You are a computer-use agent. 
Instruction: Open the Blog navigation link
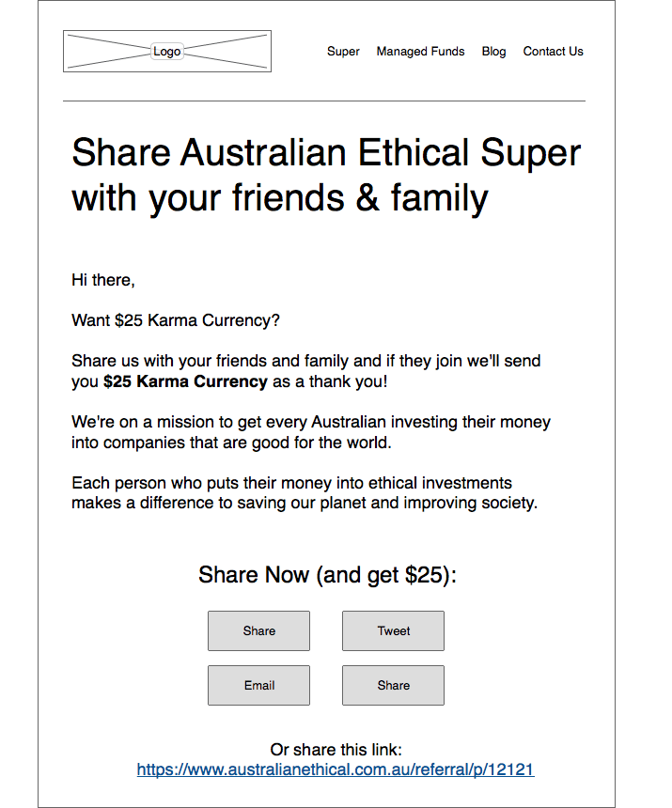pyautogui.click(x=493, y=52)
